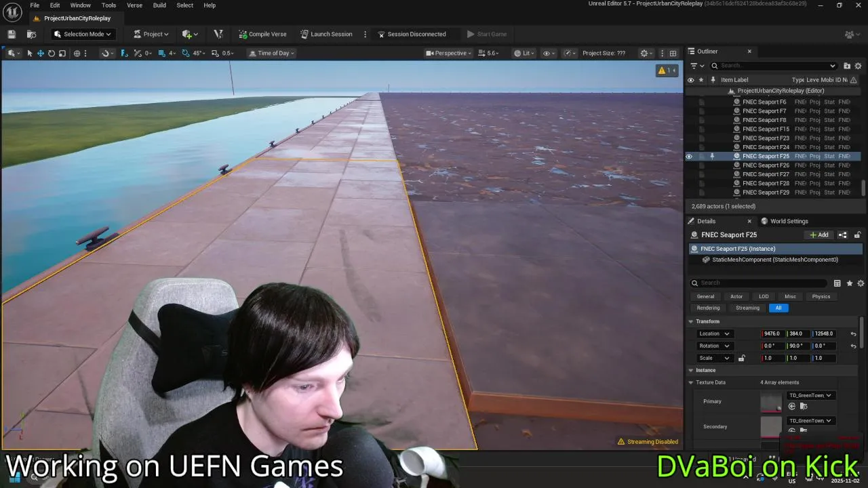868x488 pixels.
Task: Open the Content Browser search icon
Action: (31, 34)
